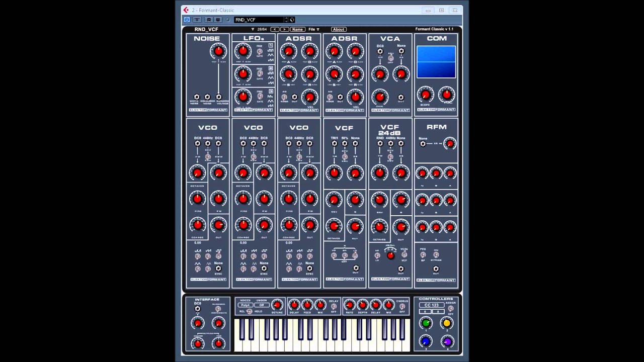Click the first VCO 440Hz input jack

coord(208,144)
